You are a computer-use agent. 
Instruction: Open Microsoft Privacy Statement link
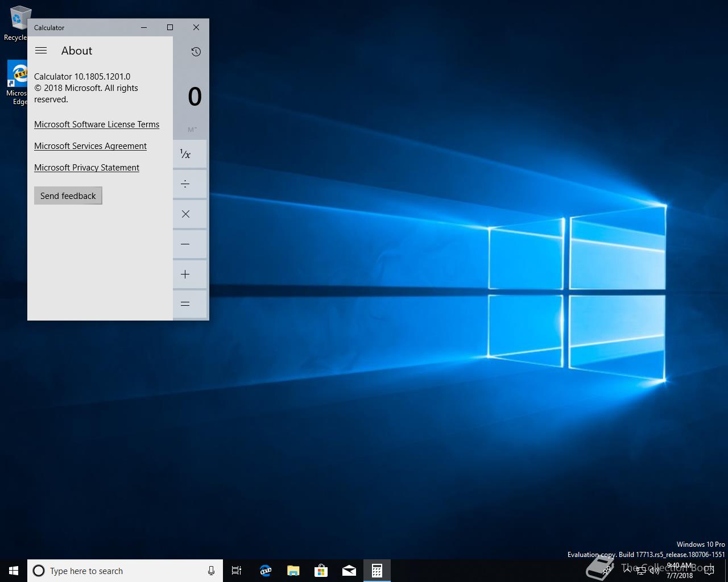click(x=86, y=168)
